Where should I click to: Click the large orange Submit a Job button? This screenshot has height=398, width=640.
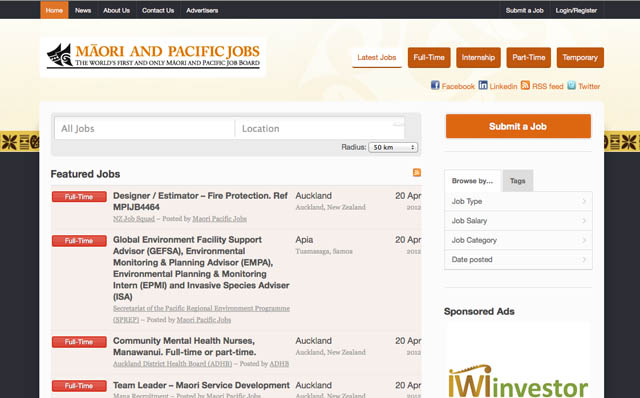(x=518, y=126)
